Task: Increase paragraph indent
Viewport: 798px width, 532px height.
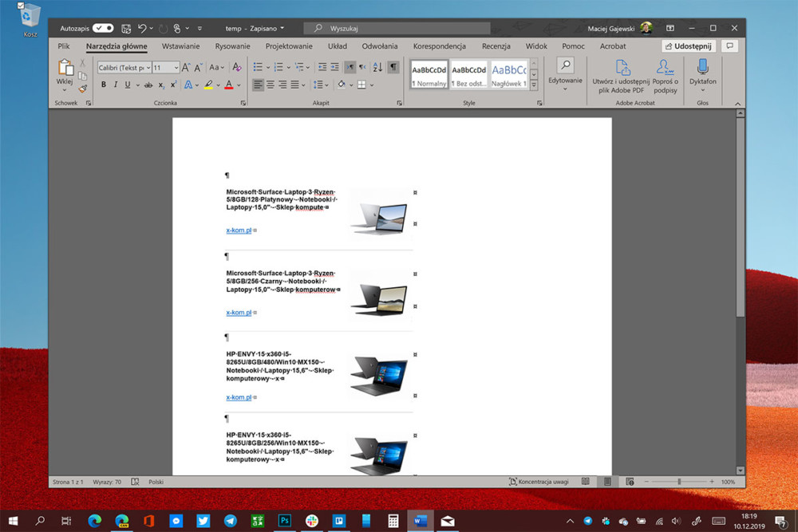Action: (334, 67)
